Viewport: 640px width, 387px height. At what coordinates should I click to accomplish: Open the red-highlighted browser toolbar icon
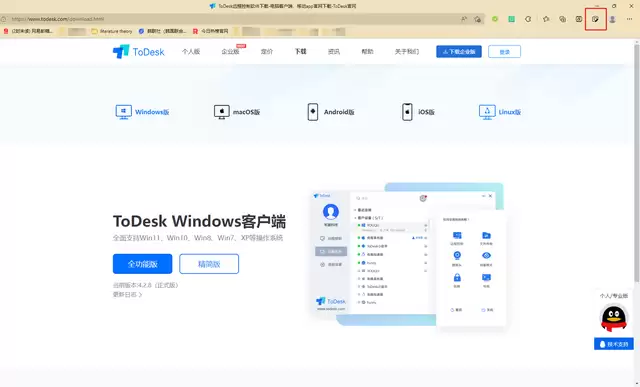tap(596, 19)
